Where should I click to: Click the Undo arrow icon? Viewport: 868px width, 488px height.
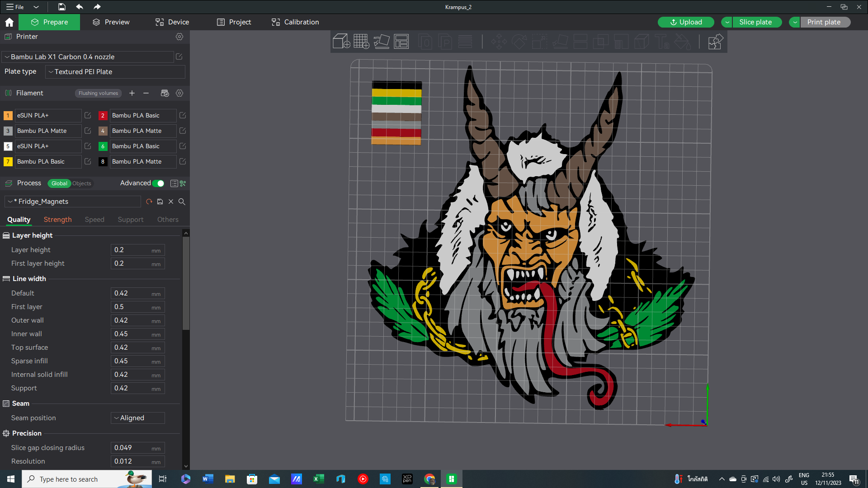click(80, 7)
